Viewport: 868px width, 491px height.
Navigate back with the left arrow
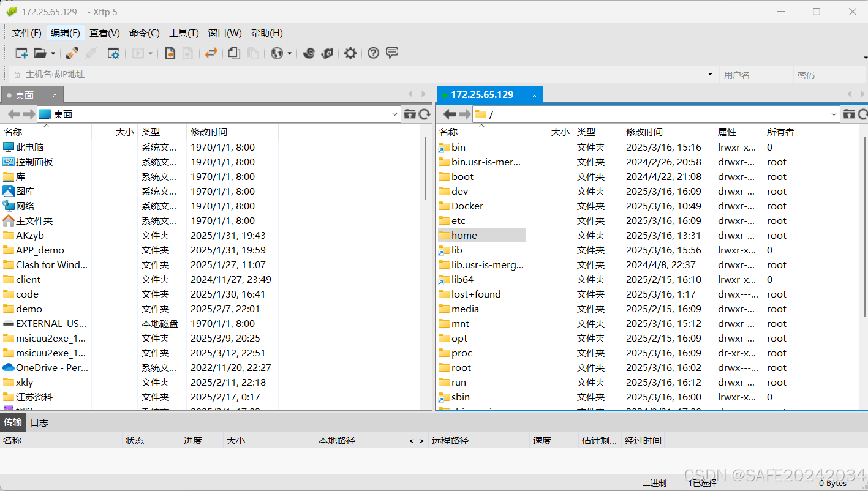point(450,114)
